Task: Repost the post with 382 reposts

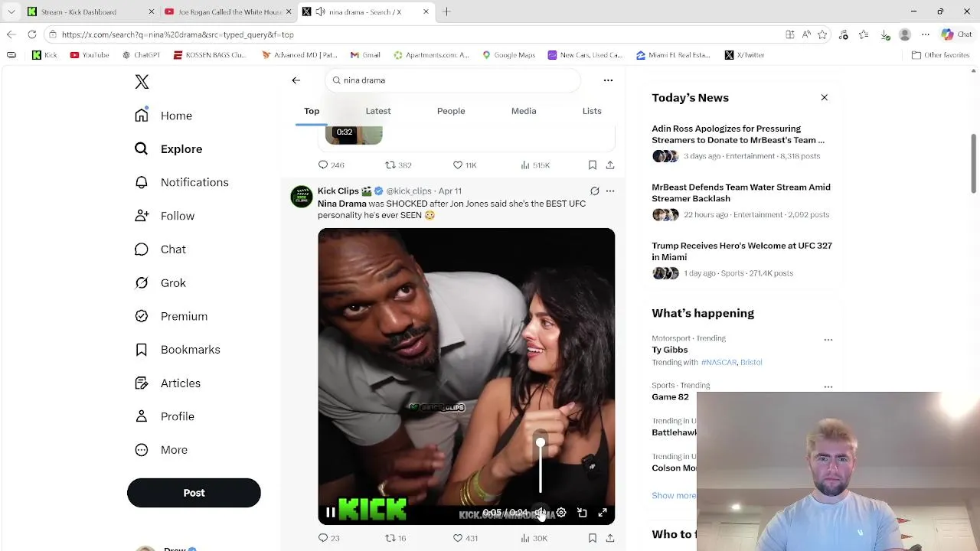Action: click(x=398, y=165)
